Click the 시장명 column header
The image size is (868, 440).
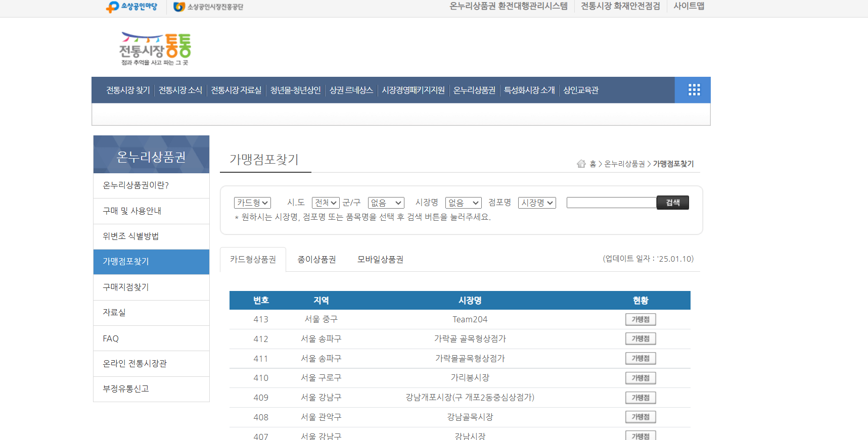coord(470,300)
